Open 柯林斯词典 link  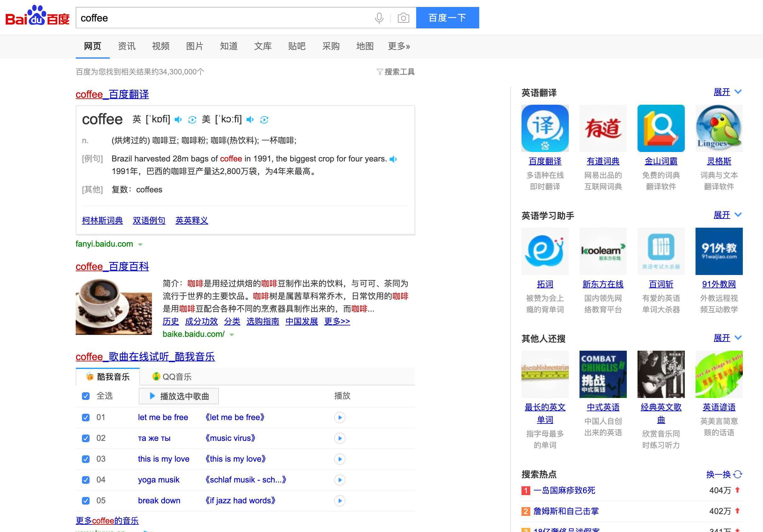click(x=102, y=220)
